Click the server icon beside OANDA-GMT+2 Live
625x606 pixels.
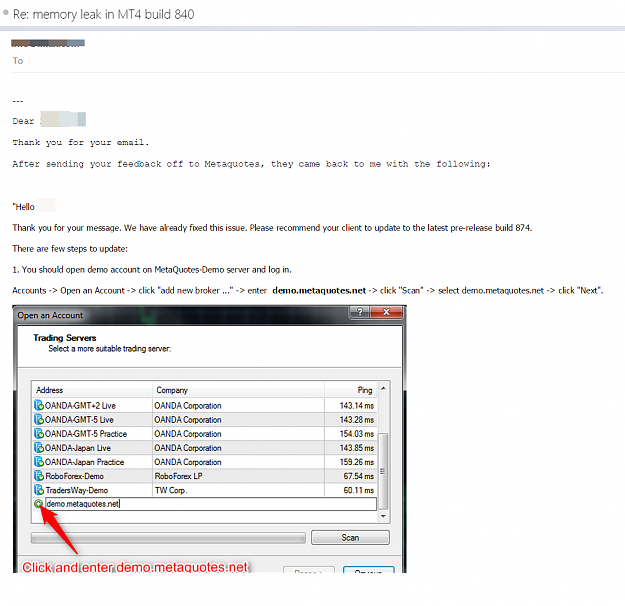(39, 405)
